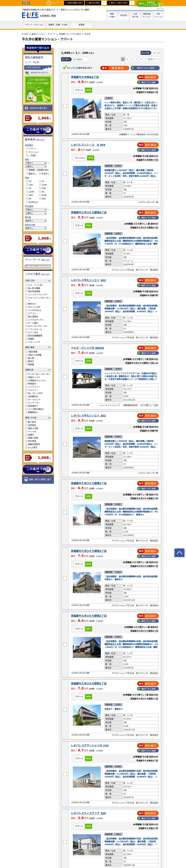The image size is (186, 868).
Task: Open the 新着メルマガに登録 banner image
Action: pos(38,89)
